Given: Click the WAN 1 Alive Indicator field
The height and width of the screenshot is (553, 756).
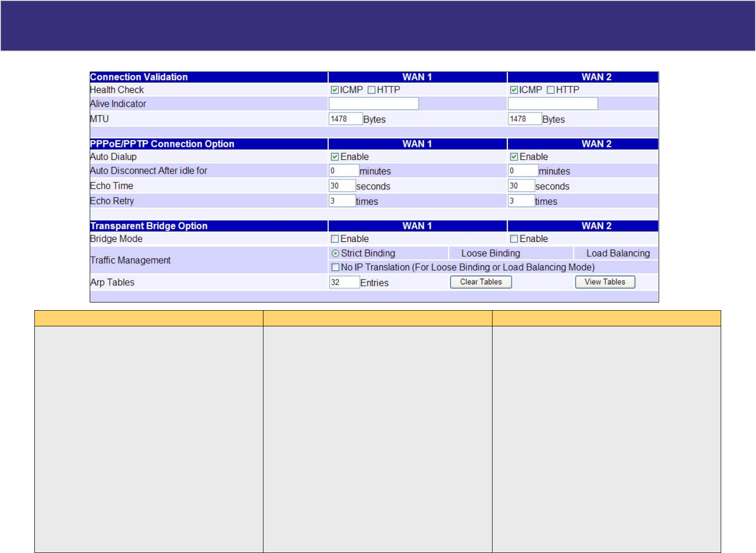Looking at the screenshot, I should pos(373,104).
